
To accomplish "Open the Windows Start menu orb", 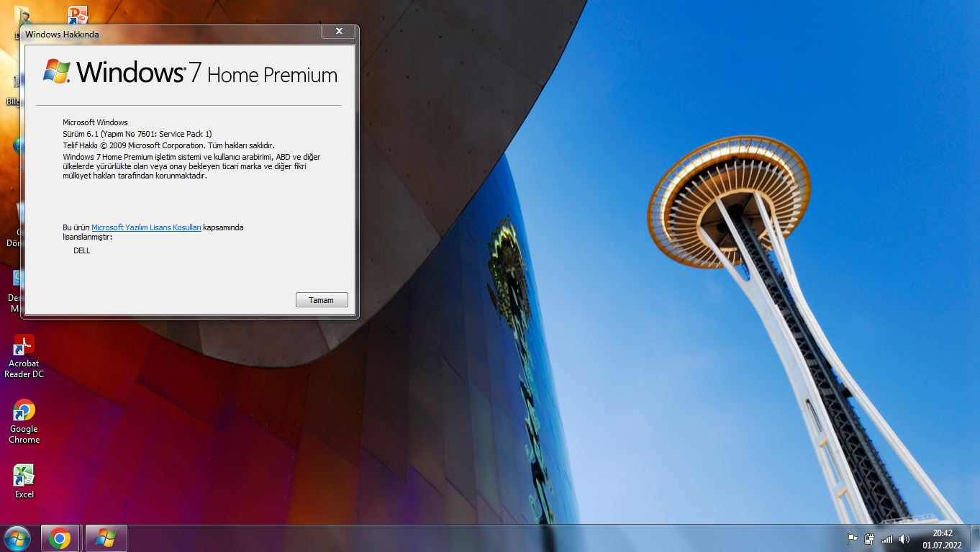I will click(17, 538).
